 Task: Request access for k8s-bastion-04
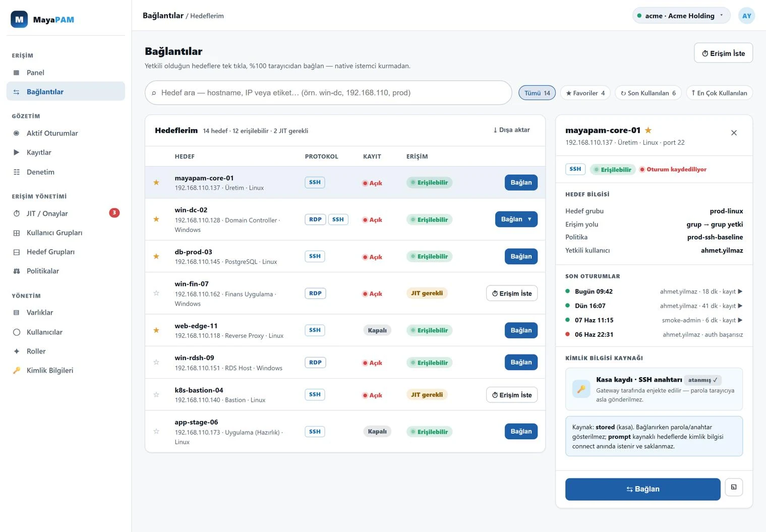[511, 395]
